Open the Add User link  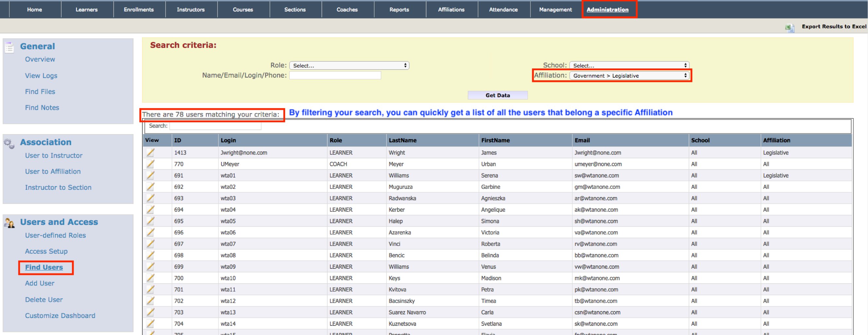coord(39,283)
